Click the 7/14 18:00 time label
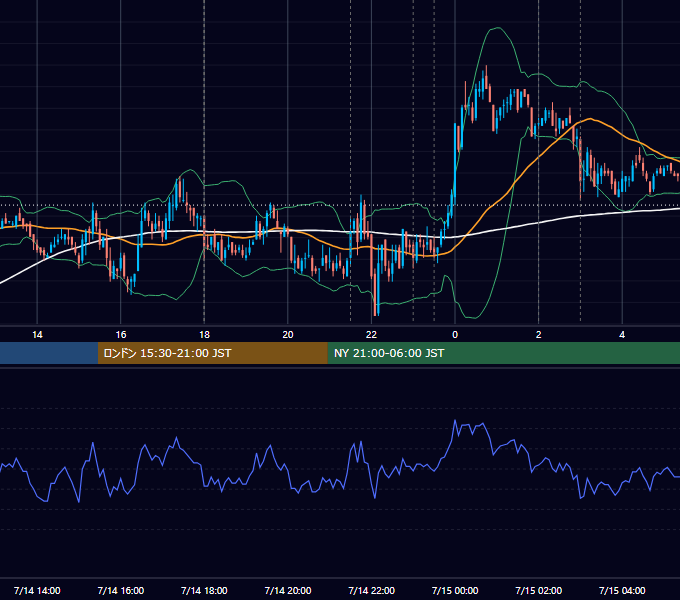680x600 pixels. (x=204, y=590)
